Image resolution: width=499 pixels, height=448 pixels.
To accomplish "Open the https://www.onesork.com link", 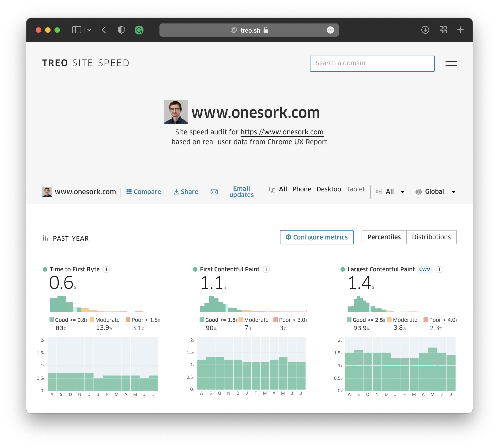I will click(282, 132).
